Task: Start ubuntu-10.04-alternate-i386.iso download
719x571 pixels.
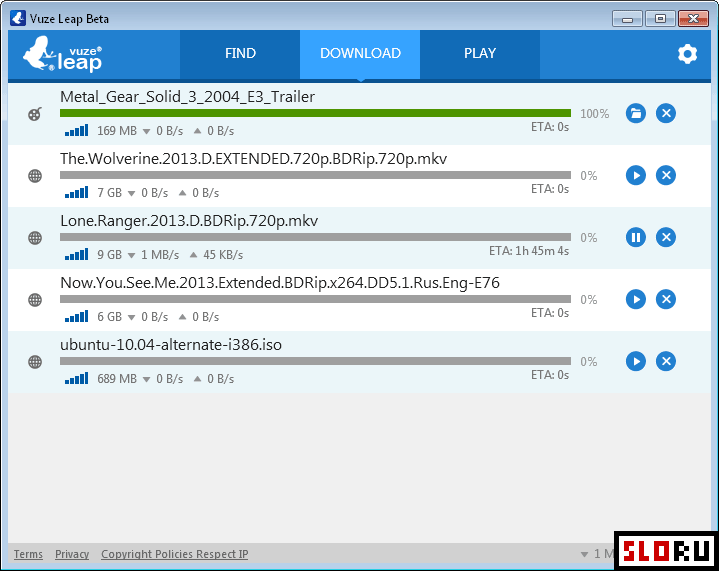Action: click(x=636, y=361)
